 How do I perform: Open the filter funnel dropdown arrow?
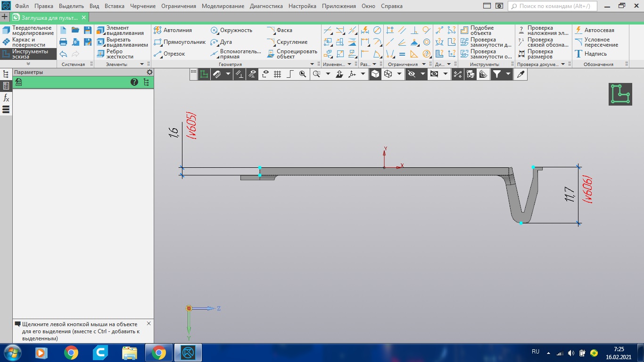(x=508, y=74)
